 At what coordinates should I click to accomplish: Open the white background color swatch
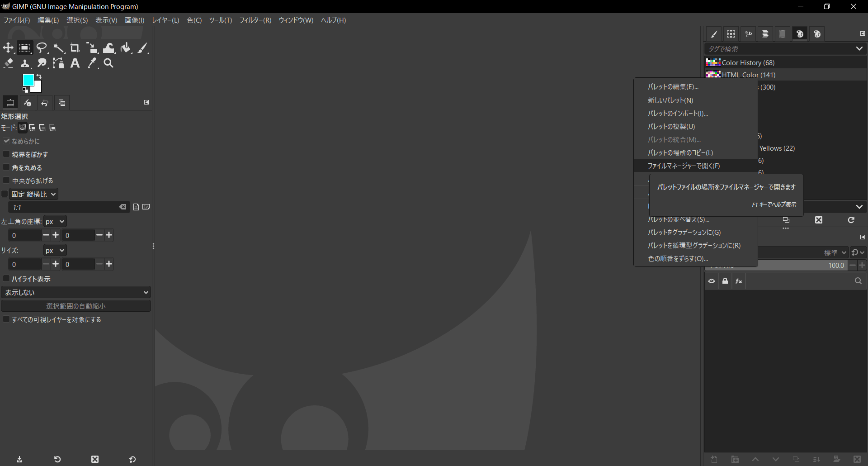pos(38,88)
